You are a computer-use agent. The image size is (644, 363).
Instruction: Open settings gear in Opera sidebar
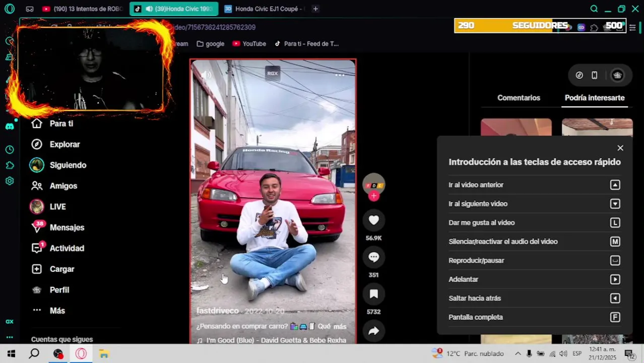tap(10, 181)
